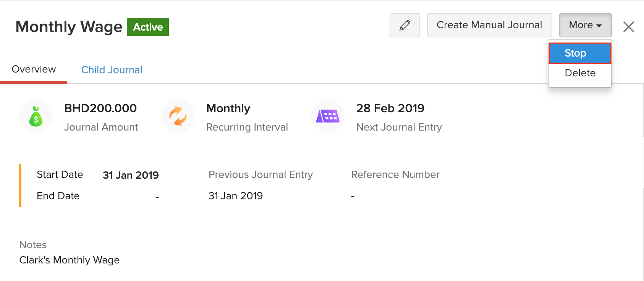Click the BHD200.000 Journal Amount value
Image resolution: width=644 pixels, height=281 pixels.
tap(100, 108)
